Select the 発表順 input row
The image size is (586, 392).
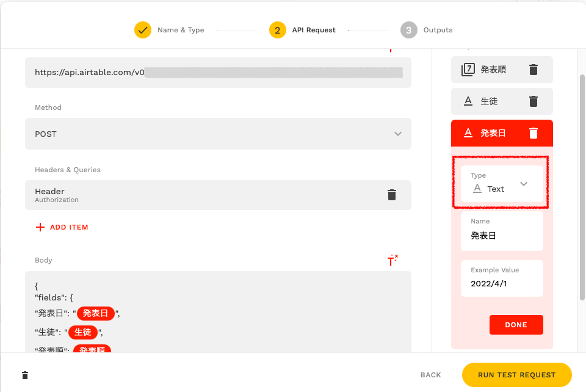(502, 70)
